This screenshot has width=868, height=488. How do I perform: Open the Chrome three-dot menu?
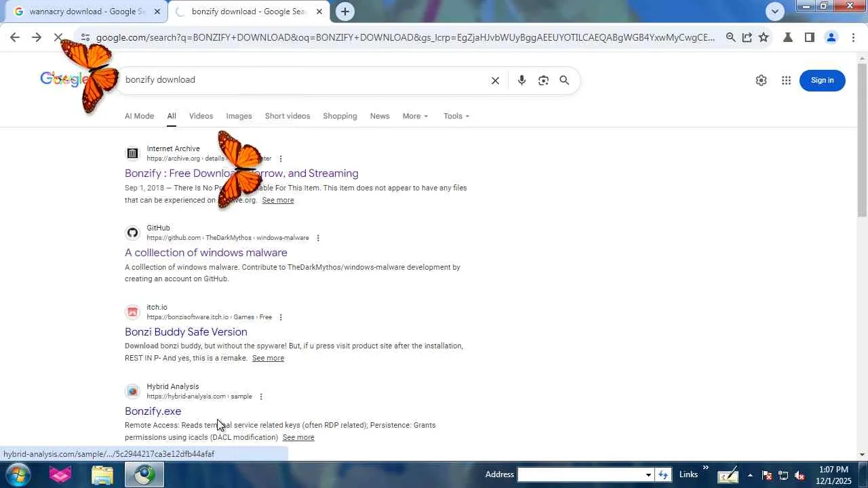(852, 38)
